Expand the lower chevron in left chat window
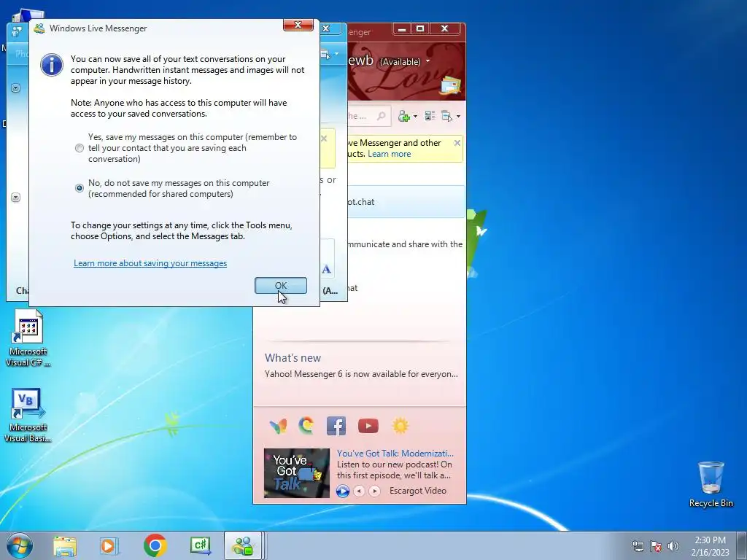The image size is (747, 560). [x=16, y=198]
